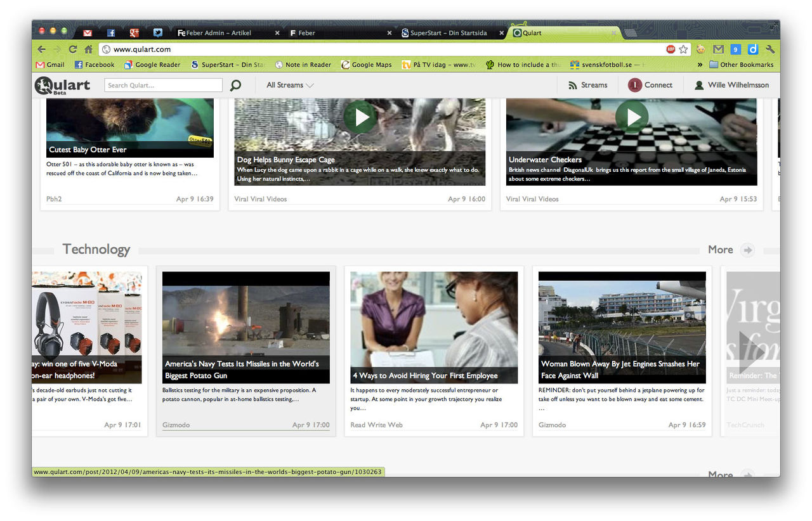
Task: Click the browser reload button
Action: pos(73,49)
